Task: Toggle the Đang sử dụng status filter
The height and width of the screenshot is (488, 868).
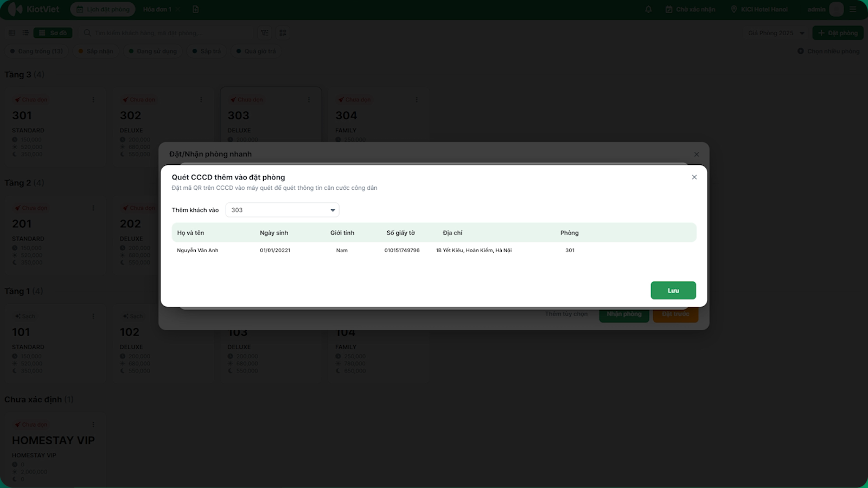Action: click(x=153, y=52)
